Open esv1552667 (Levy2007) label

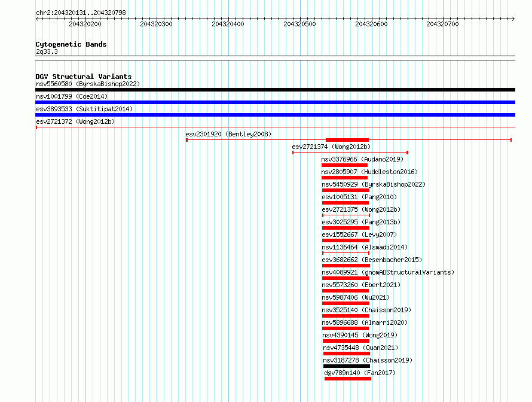click(359, 234)
